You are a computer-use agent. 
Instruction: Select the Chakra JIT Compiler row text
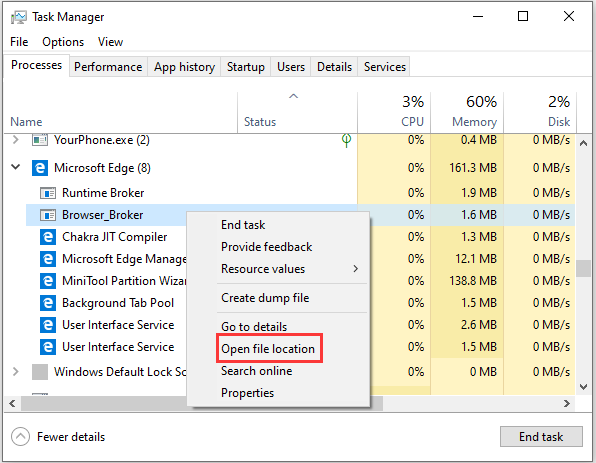(114, 237)
